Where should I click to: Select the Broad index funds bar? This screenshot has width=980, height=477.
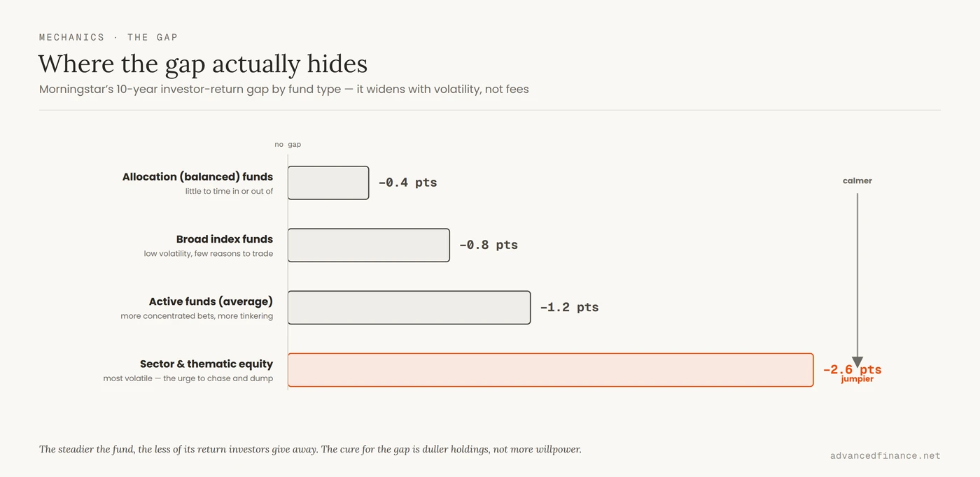[x=369, y=245]
